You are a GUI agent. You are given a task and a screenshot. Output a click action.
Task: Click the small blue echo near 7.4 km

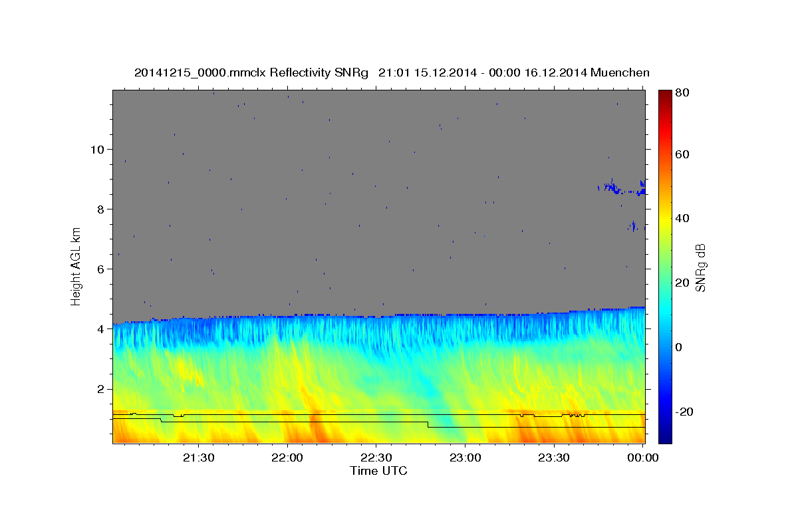click(632, 226)
